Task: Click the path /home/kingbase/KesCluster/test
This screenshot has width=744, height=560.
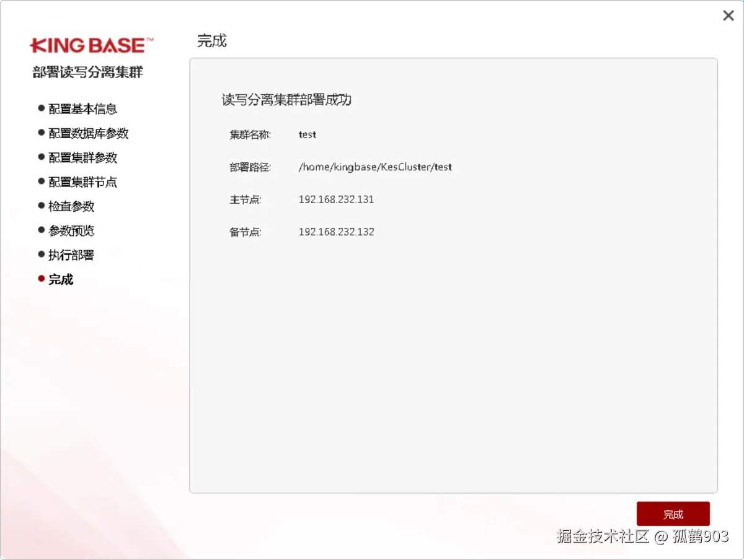Action: coord(375,167)
